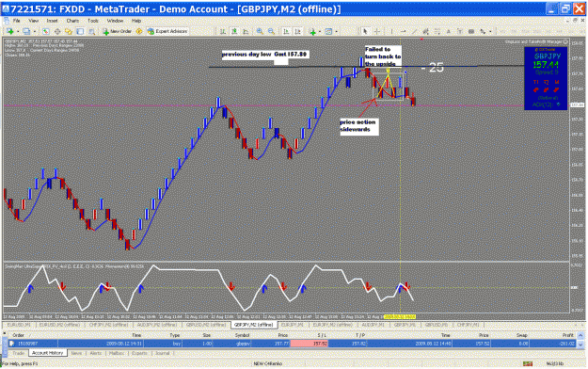This screenshot has width=588, height=369.
Task: Click the New Order button
Action: [x=117, y=31]
